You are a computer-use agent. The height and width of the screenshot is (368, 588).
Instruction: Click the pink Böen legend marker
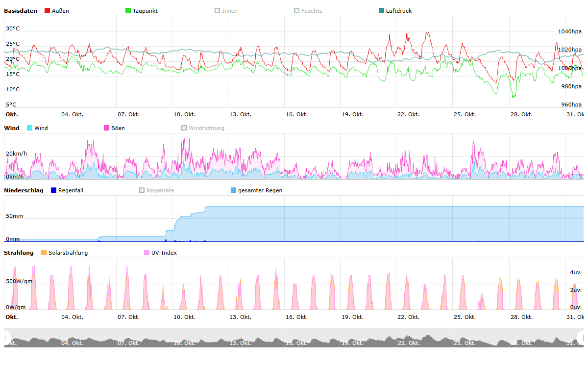pos(107,128)
